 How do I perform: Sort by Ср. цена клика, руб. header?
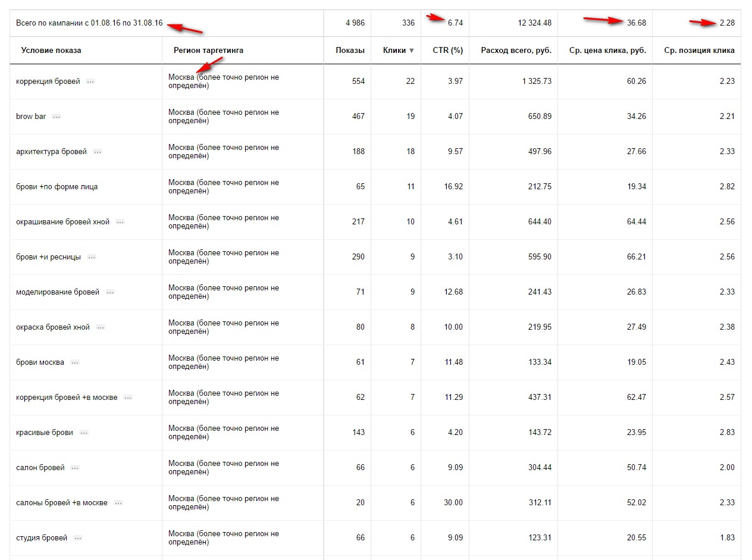pos(607,51)
